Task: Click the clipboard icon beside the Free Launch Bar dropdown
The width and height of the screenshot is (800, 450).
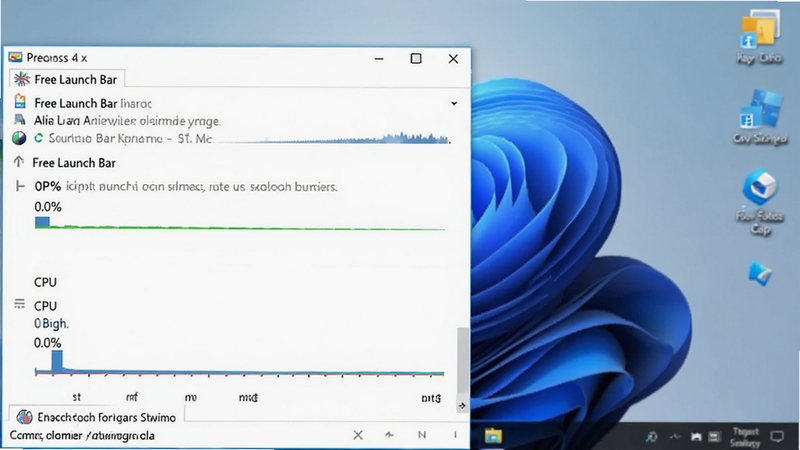Action: point(20,102)
